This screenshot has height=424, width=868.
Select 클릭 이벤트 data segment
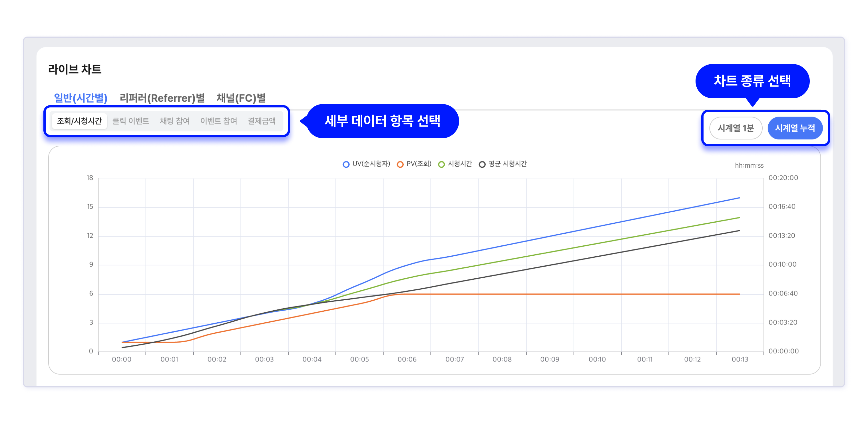click(131, 121)
